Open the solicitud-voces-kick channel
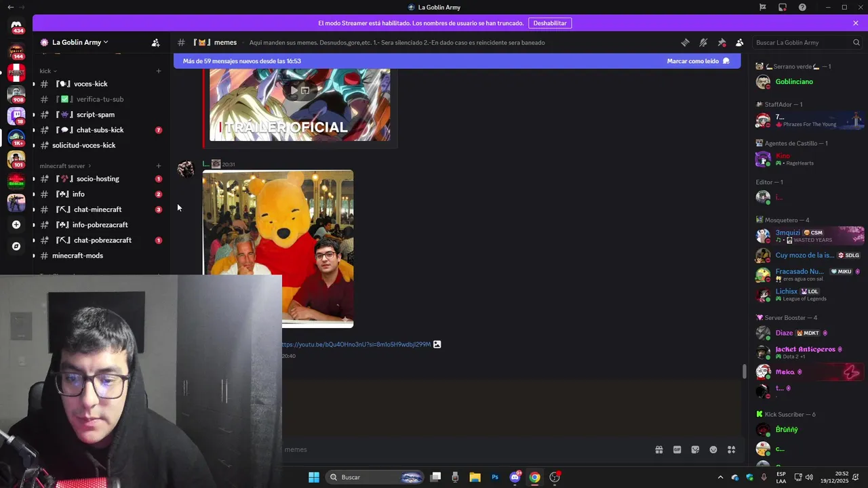This screenshot has width=868, height=488. click(x=100, y=145)
